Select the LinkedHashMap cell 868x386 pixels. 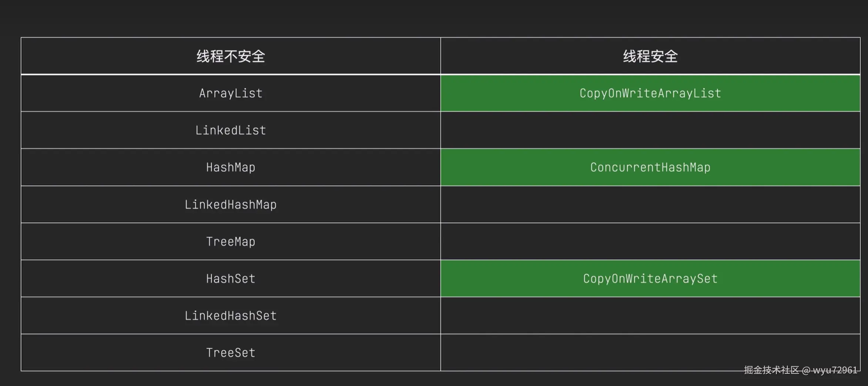point(231,204)
